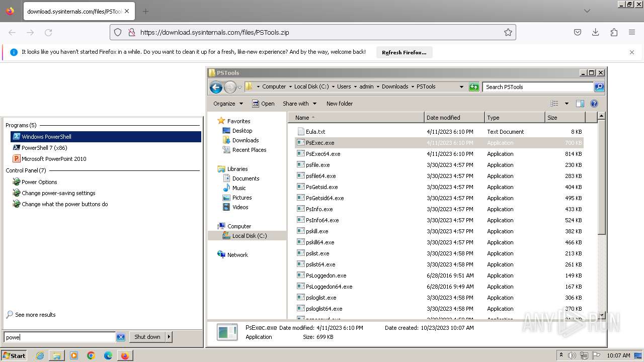Sort files by the Name column
644x362 pixels.
point(356,118)
